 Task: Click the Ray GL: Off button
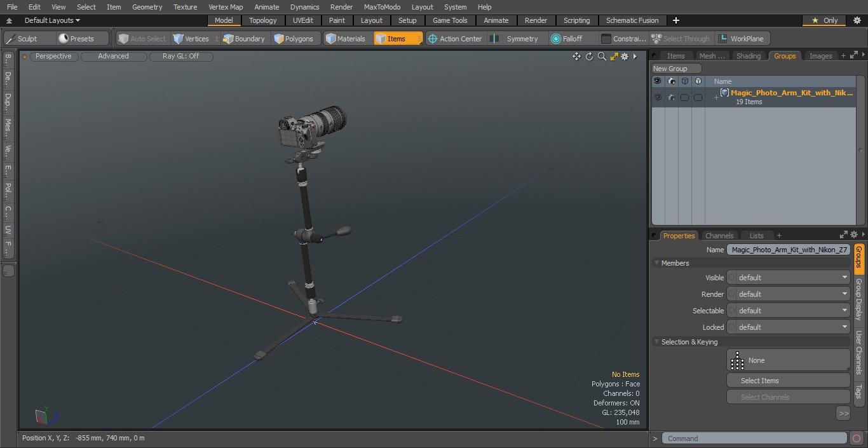pyautogui.click(x=181, y=56)
